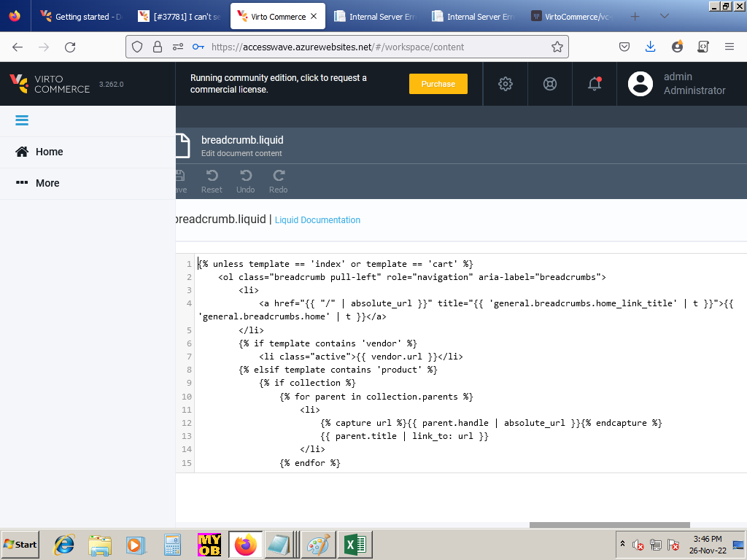Toggle the hamburger menu in sidebar
Screen dimensions: 747x560
(22, 121)
